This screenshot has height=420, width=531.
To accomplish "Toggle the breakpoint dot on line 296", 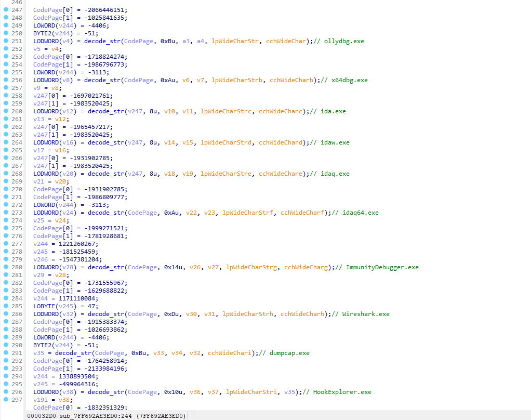I will coord(6,391).
